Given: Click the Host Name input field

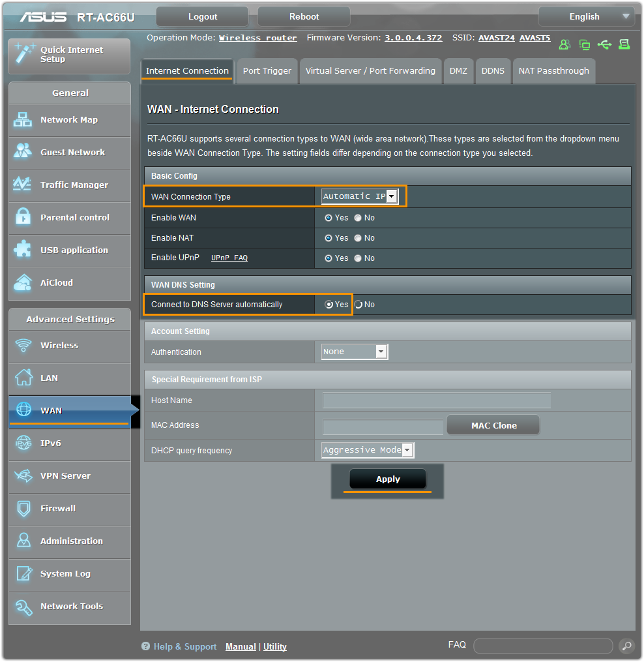Looking at the screenshot, I should point(436,400).
